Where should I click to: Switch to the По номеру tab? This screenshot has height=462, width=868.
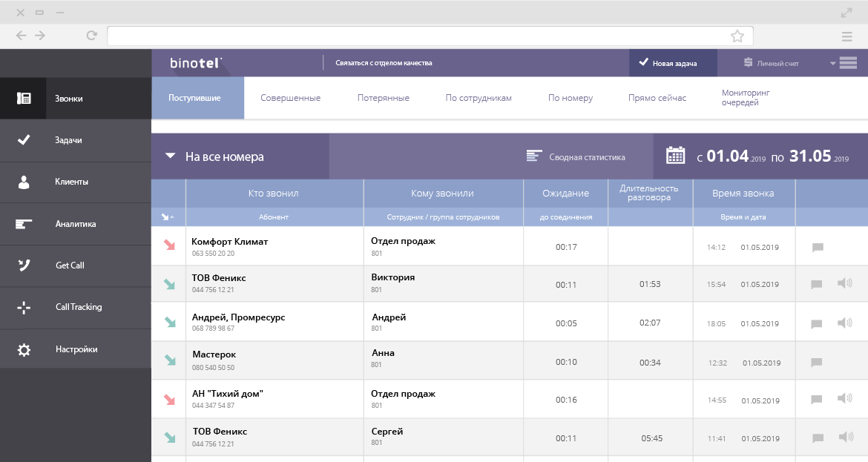point(571,98)
